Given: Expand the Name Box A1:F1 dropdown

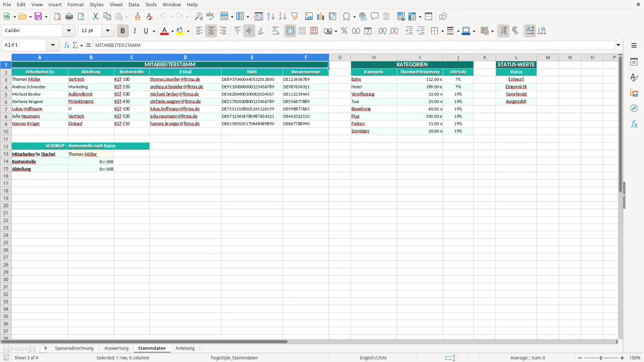Looking at the screenshot, I should coord(53,45).
